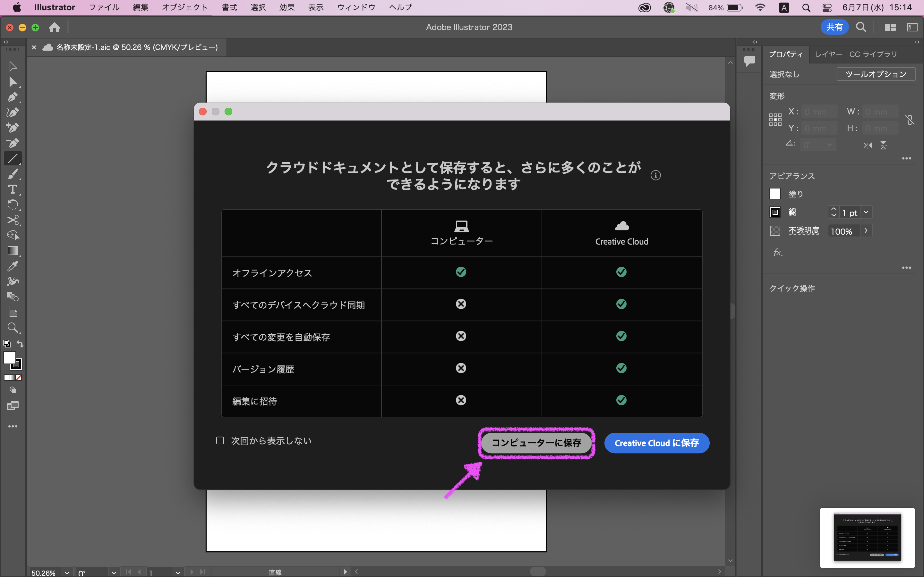Select the Pen tool
The height and width of the screenshot is (577, 924).
pyautogui.click(x=12, y=97)
